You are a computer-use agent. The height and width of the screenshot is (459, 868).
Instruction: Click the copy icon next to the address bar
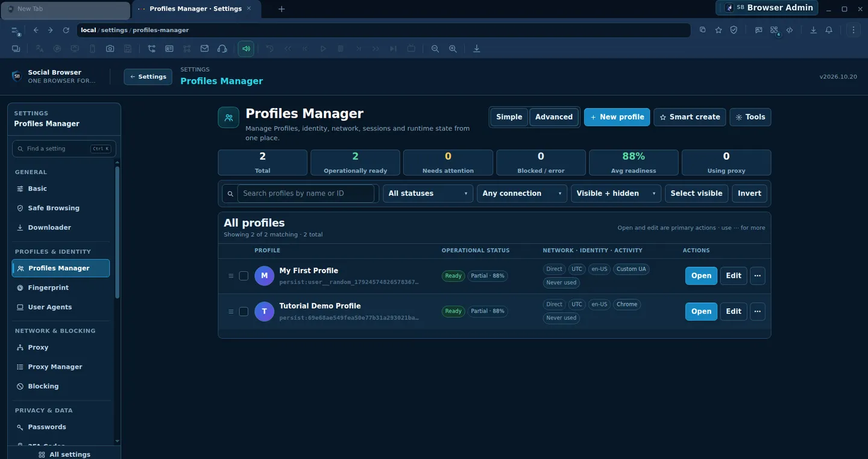pos(703,30)
